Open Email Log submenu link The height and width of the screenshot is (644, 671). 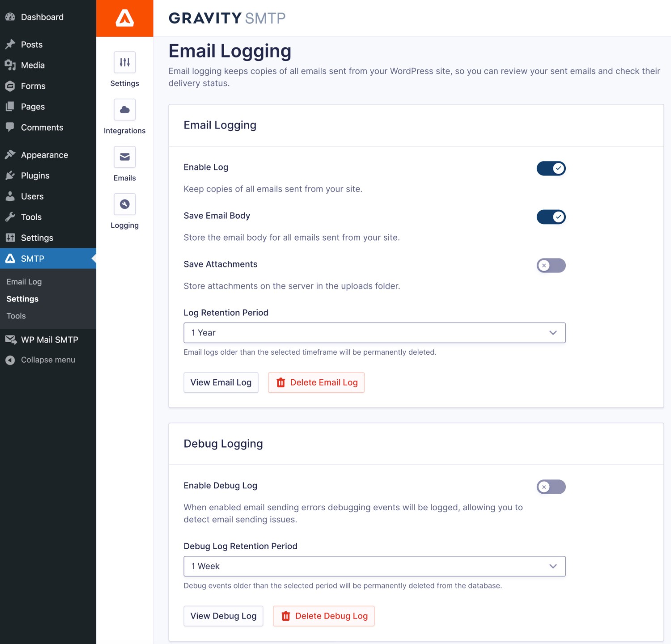(x=24, y=282)
